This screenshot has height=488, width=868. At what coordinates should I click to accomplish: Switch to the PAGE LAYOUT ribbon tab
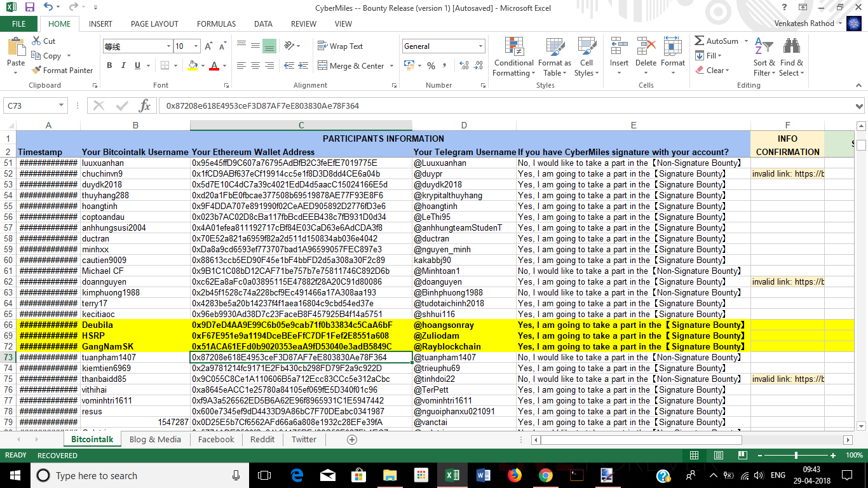click(154, 24)
